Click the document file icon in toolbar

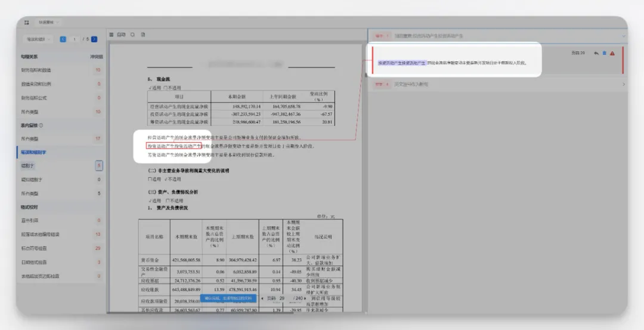(143, 35)
